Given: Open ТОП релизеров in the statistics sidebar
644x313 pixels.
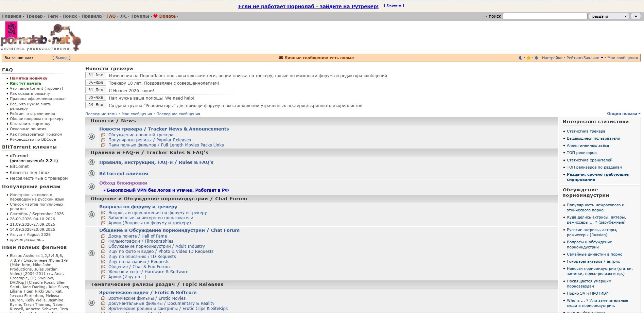Looking at the screenshot, I should click(x=581, y=153).
